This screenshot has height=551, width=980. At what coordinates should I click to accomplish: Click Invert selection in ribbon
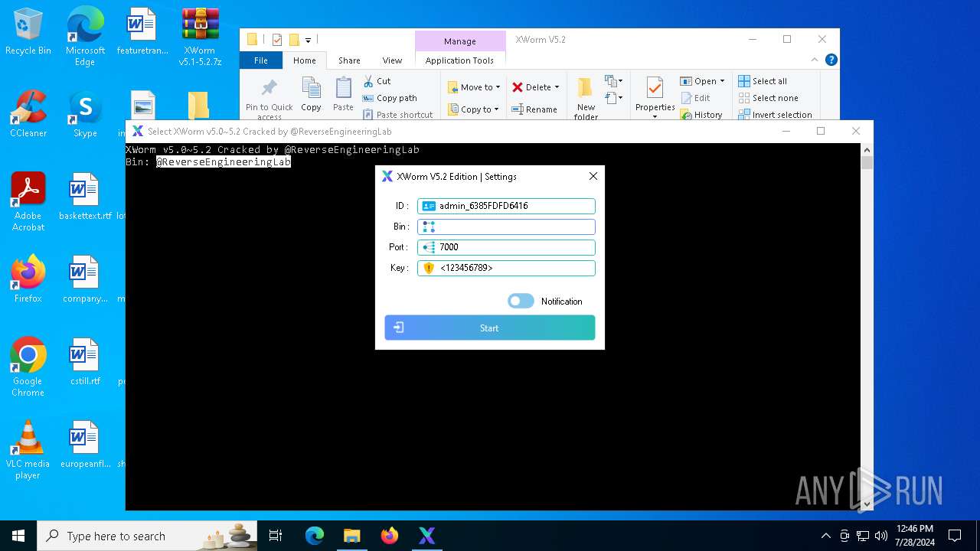point(775,115)
